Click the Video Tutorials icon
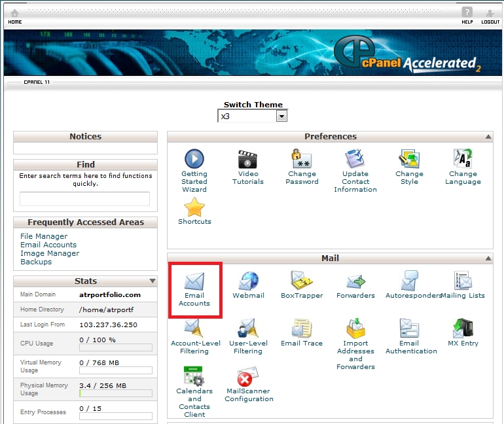This screenshot has width=504, height=424. tap(248, 160)
